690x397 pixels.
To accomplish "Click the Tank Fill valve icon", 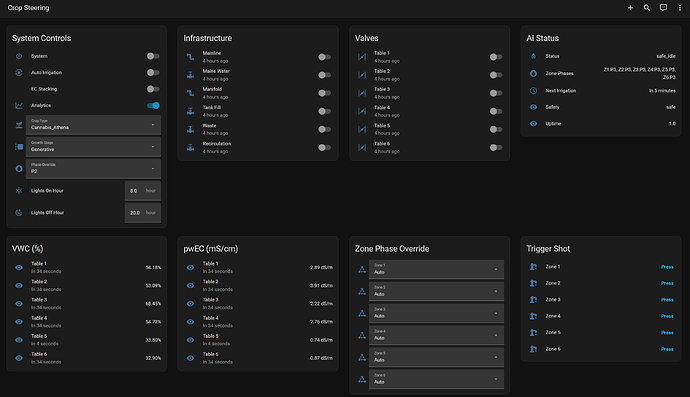I will (190, 111).
